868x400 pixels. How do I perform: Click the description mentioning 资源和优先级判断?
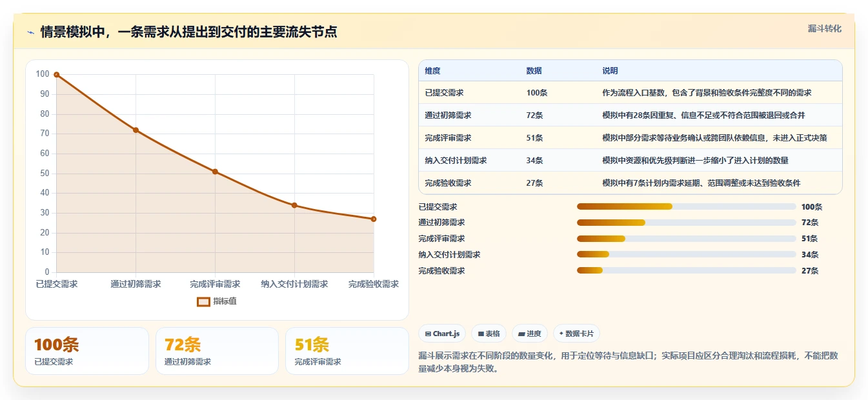click(x=695, y=160)
